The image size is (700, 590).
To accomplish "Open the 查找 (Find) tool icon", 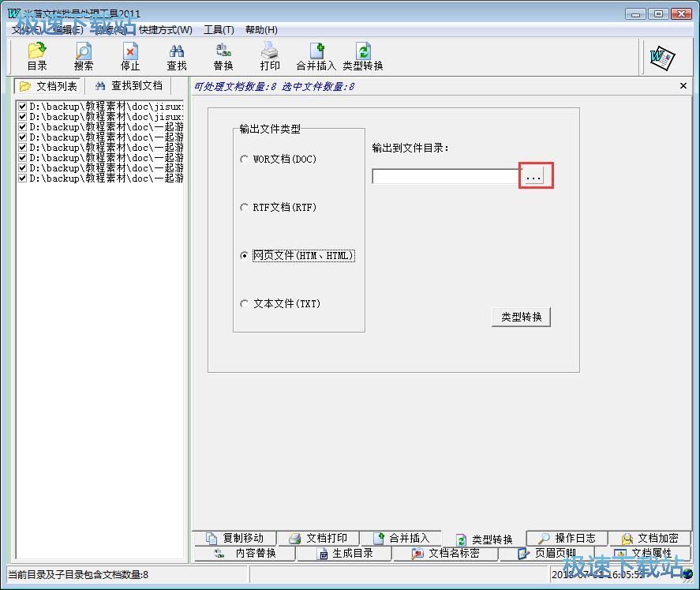I will click(x=176, y=55).
